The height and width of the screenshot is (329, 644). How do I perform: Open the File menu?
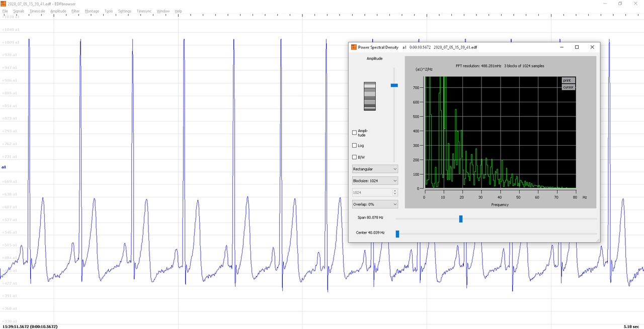[5, 11]
